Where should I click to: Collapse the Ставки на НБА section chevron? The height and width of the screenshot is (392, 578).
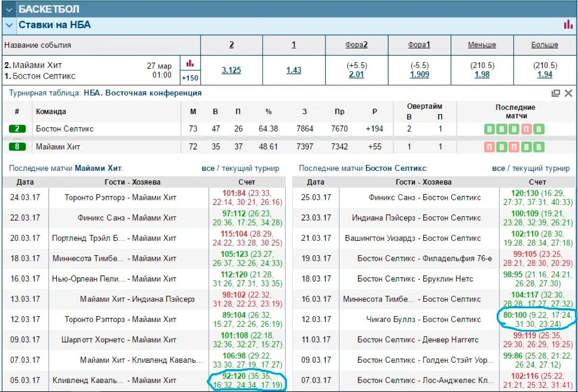coord(9,25)
